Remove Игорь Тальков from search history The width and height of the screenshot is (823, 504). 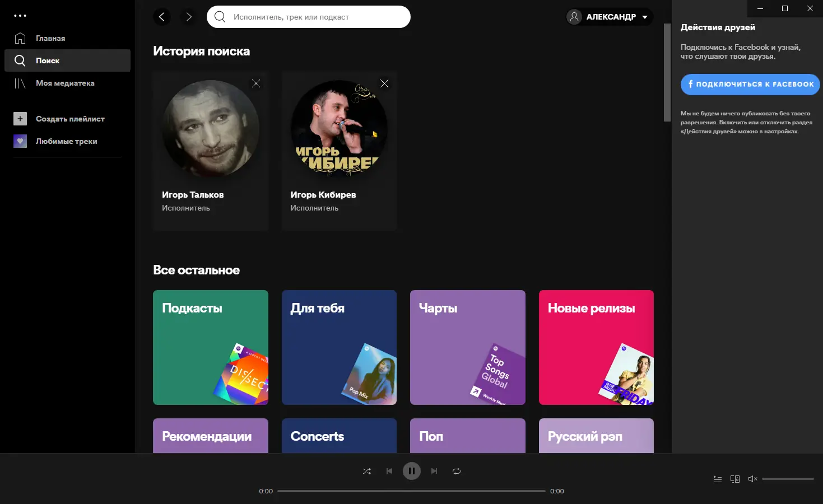coord(256,83)
